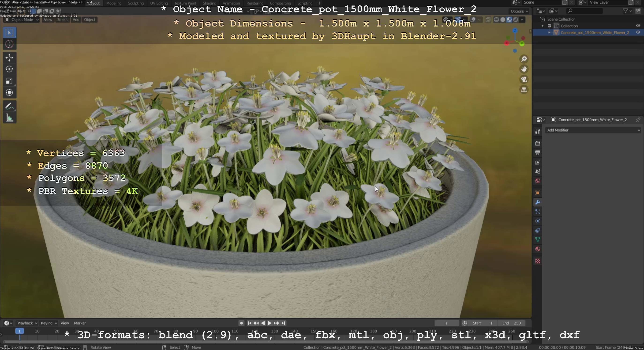Open the Material properties tab
This screenshot has width=644, height=350.
(x=538, y=249)
